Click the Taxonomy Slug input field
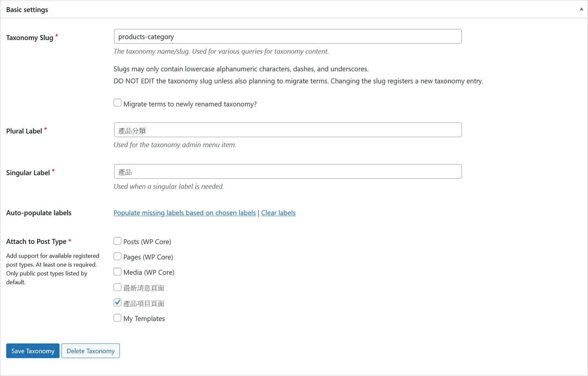The height and width of the screenshot is (376, 588). 287,36
